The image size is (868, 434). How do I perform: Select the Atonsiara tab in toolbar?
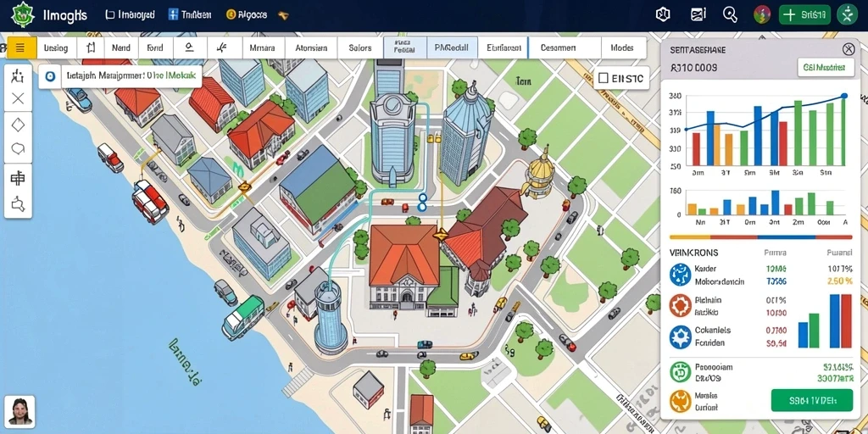[x=311, y=48]
